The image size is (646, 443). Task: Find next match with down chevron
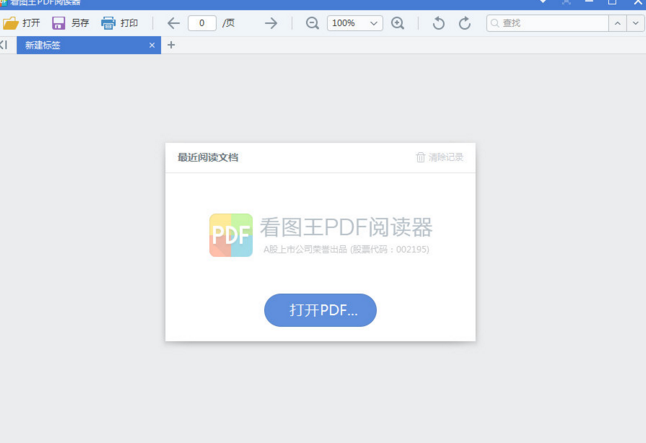636,23
